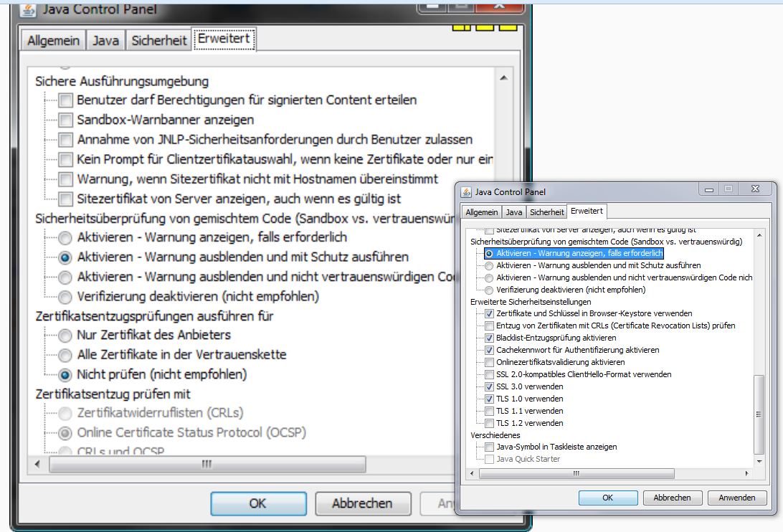Choose Alle Zertifikate in der Vertrauenskette
Viewport: 783px width, 532px height.
(x=65, y=355)
